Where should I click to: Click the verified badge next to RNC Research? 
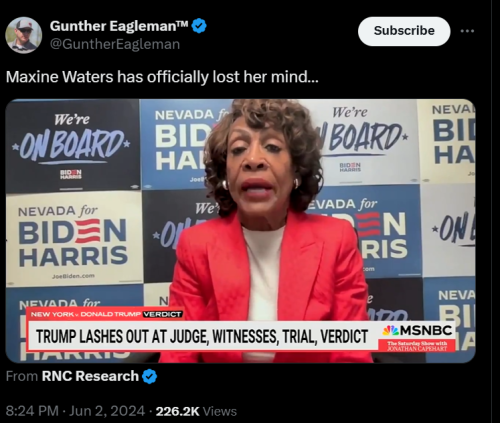tap(149, 377)
